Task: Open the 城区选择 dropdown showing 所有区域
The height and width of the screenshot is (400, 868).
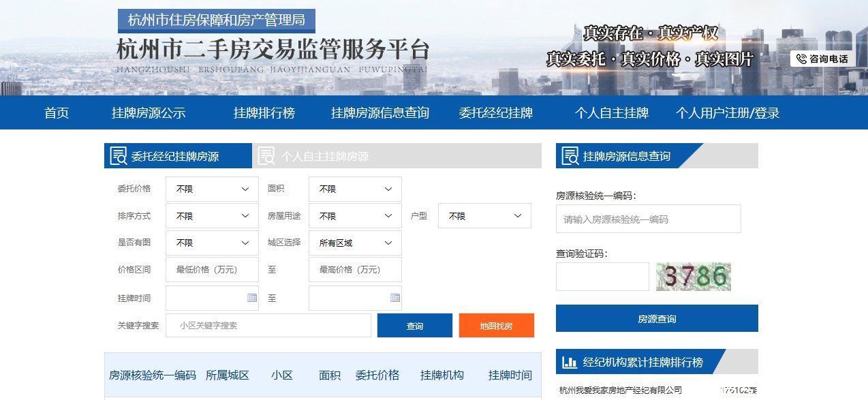Action: [x=354, y=243]
